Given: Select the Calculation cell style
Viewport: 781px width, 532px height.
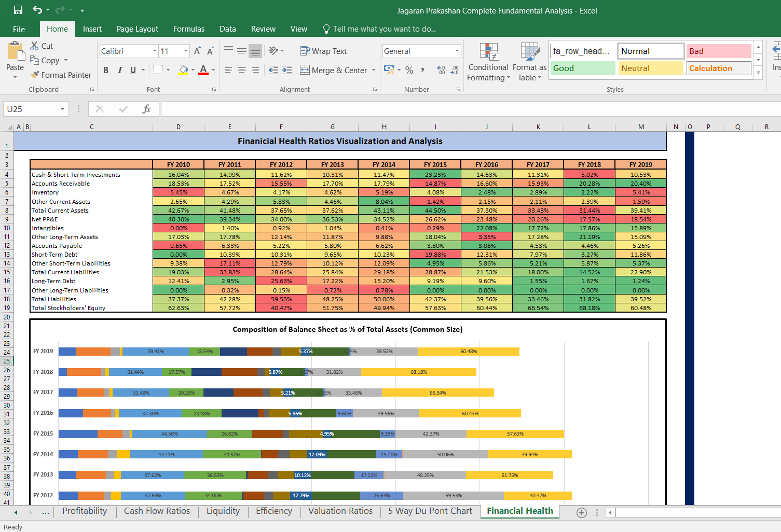Looking at the screenshot, I should click(719, 68).
